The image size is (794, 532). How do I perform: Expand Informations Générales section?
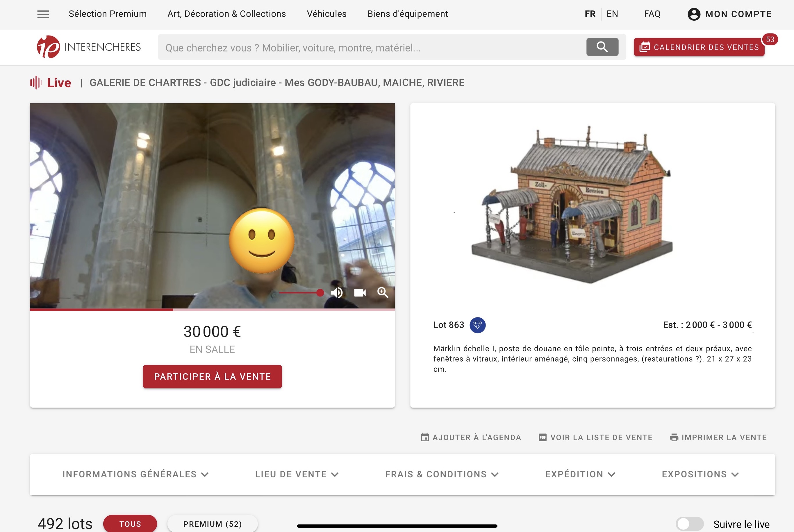(135, 474)
